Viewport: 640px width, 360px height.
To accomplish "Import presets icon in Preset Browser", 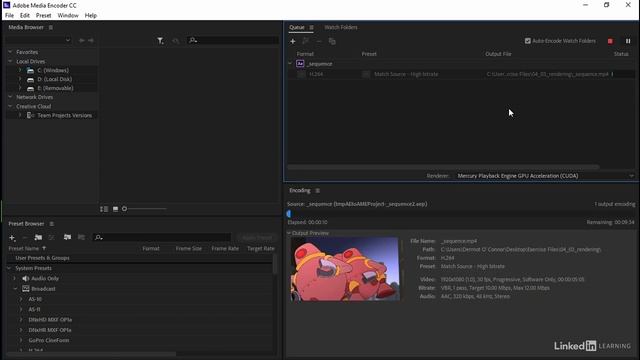I will pyautogui.click(x=67, y=237).
